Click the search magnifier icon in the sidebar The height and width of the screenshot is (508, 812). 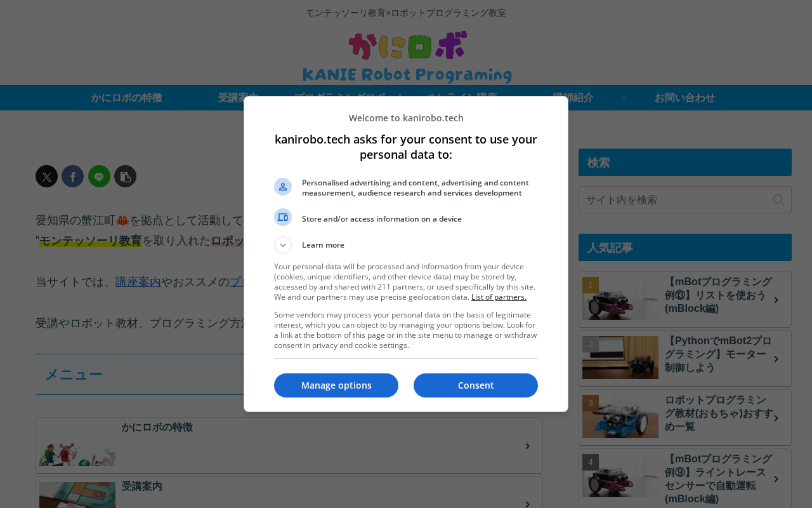(x=778, y=200)
